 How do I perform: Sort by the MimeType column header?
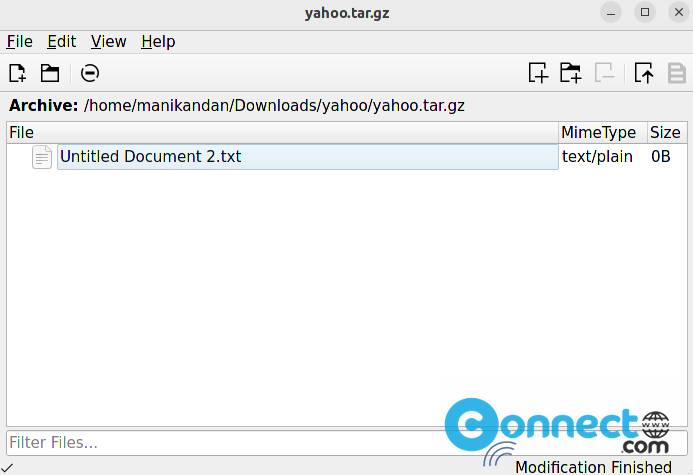603,133
